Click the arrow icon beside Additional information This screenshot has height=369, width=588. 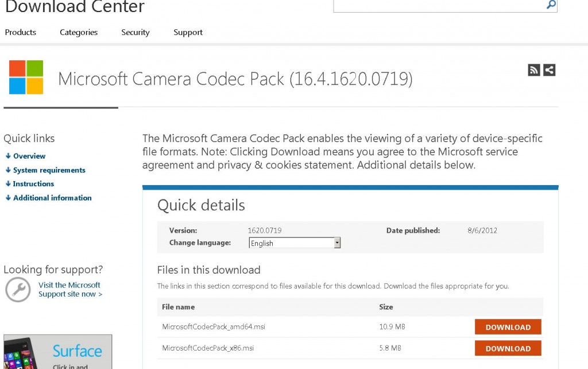click(8, 198)
